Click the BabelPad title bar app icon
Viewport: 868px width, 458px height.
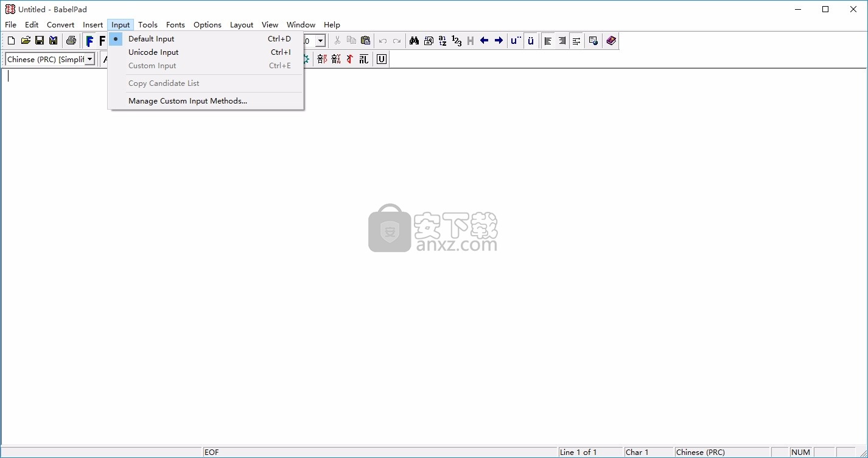click(x=10, y=9)
